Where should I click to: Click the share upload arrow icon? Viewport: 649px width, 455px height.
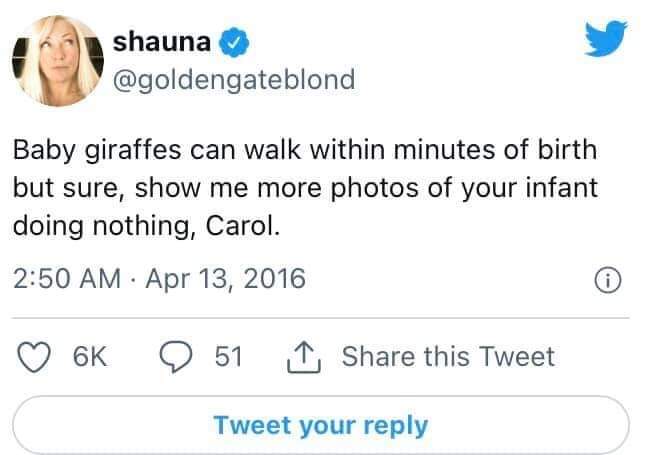(304, 357)
